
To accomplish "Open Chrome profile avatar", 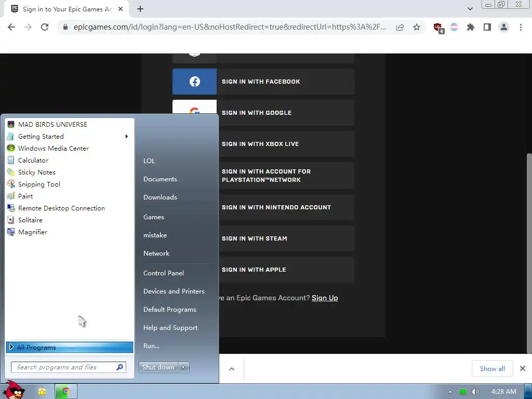I will [x=504, y=27].
